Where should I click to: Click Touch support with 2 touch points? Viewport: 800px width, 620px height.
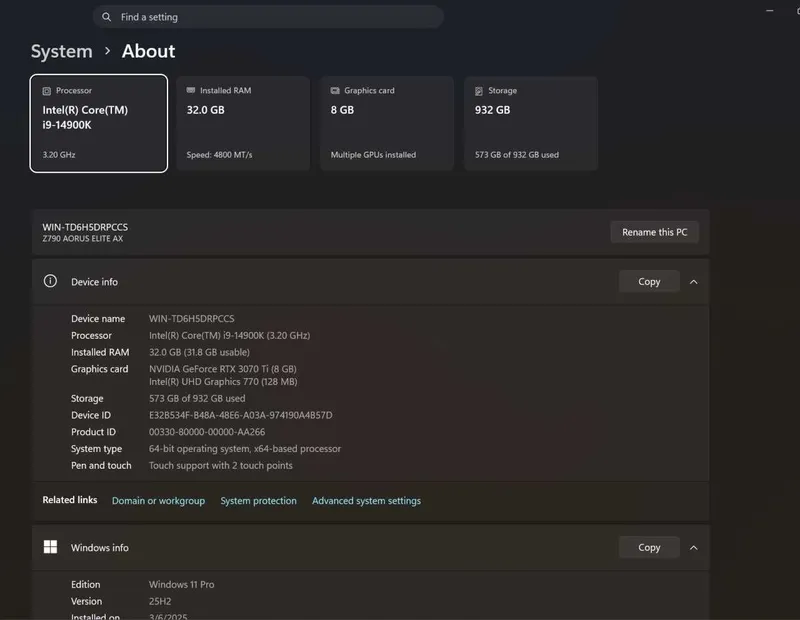(220, 465)
